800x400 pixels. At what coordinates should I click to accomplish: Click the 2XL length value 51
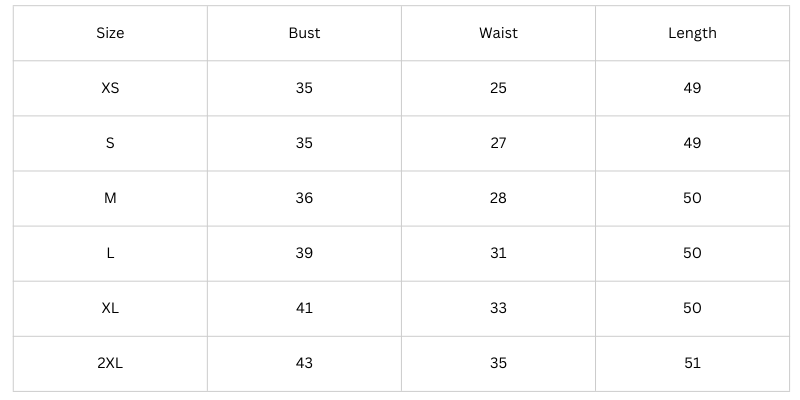pos(692,363)
